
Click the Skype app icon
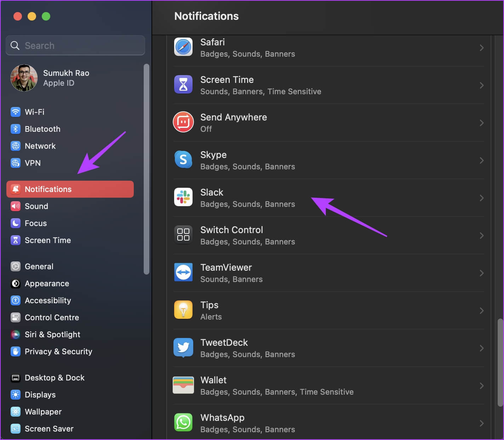tap(183, 160)
